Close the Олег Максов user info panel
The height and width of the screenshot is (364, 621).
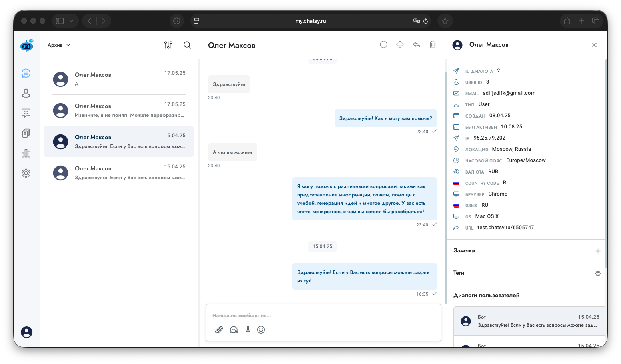pos(594,45)
